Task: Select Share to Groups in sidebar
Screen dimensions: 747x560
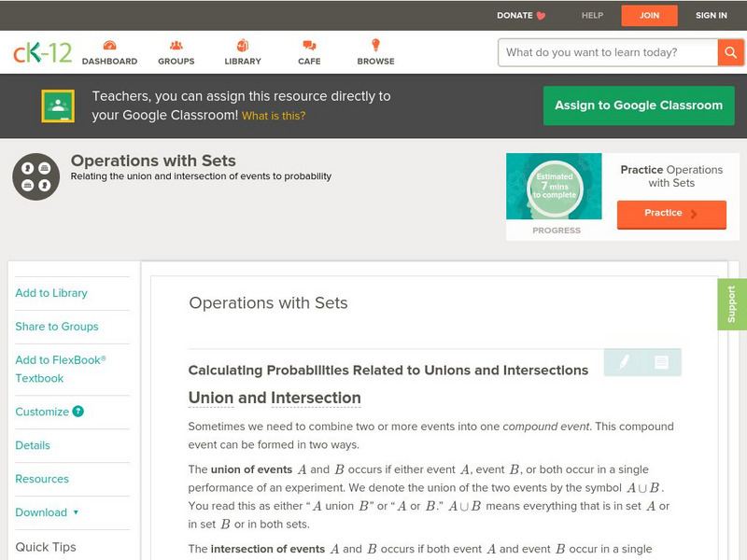Action: tap(57, 327)
